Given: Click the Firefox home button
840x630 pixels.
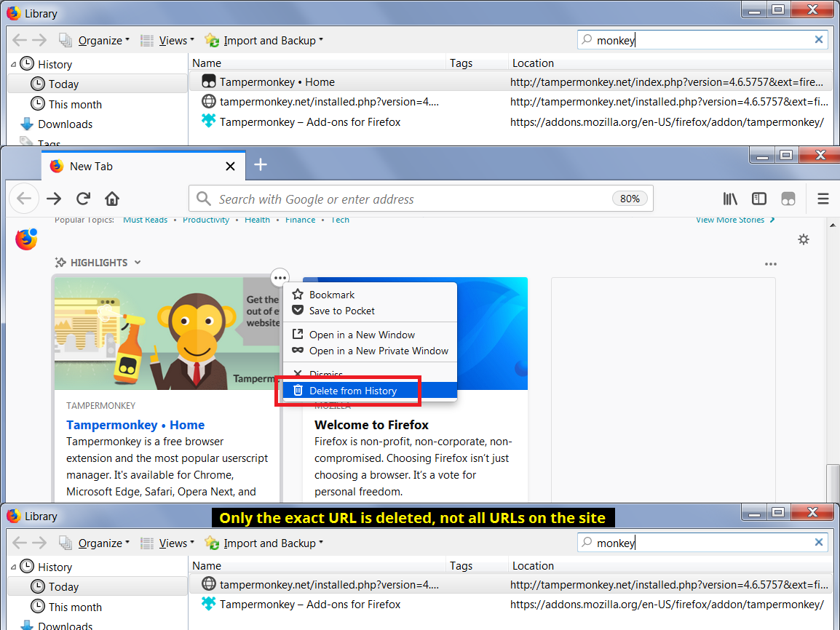Looking at the screenshot, I should tap(112, 199).
